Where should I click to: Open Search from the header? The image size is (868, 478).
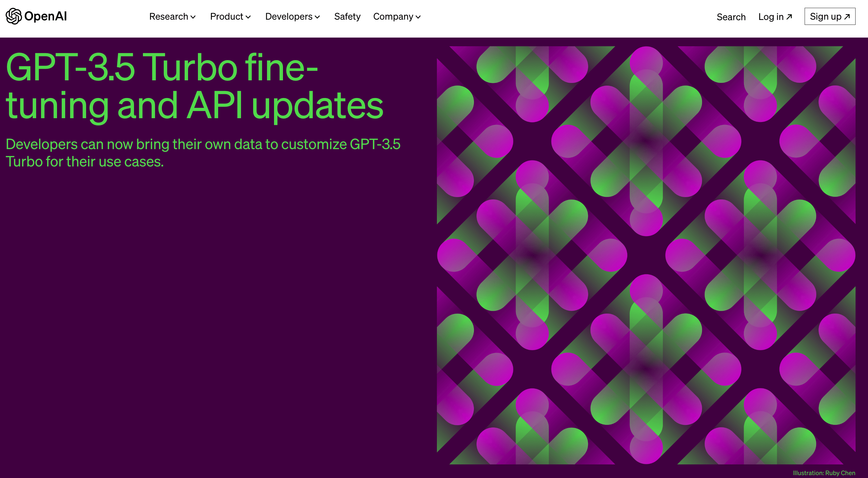pyautogui.click(x=731, y=17)
